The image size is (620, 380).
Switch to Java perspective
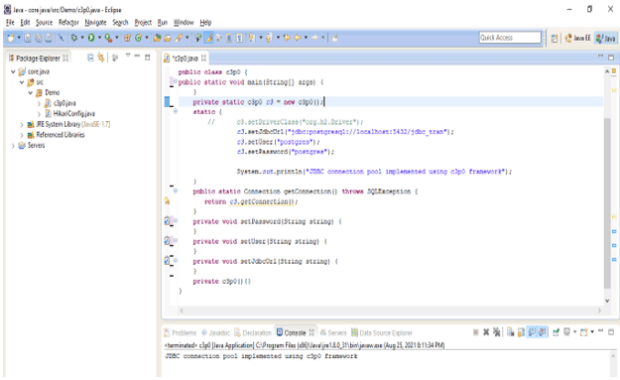[606, 38]
